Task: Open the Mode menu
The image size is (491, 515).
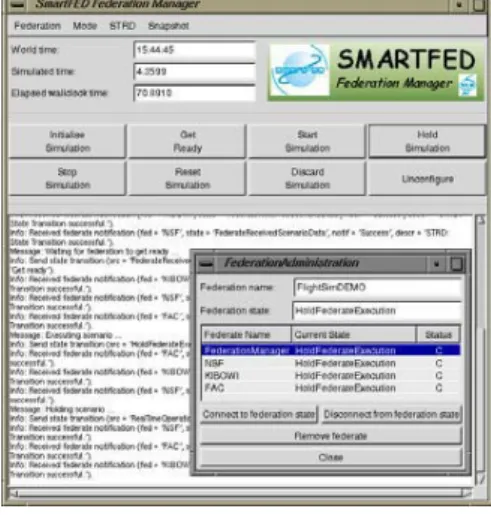Action: coord(85,26)
